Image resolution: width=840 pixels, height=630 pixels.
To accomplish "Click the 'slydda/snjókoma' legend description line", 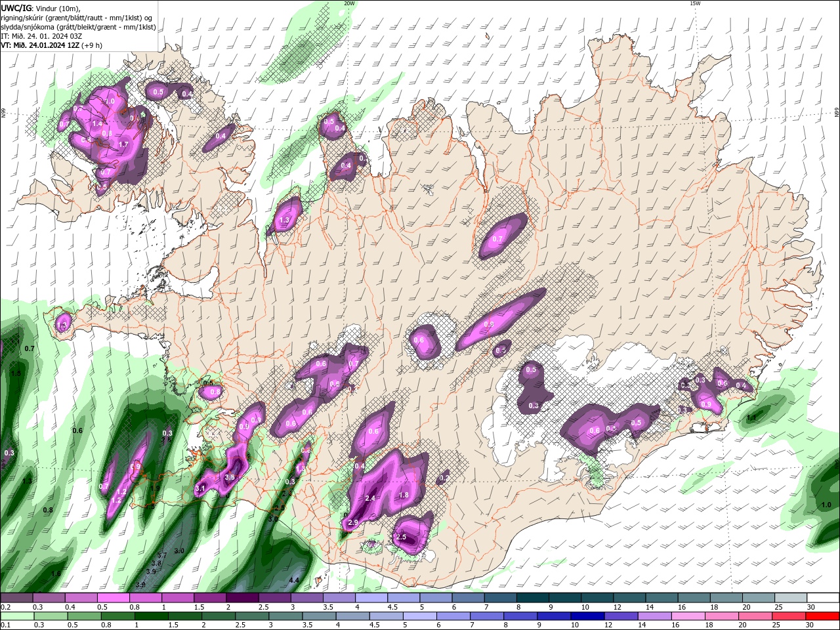I will click(78, 27).
